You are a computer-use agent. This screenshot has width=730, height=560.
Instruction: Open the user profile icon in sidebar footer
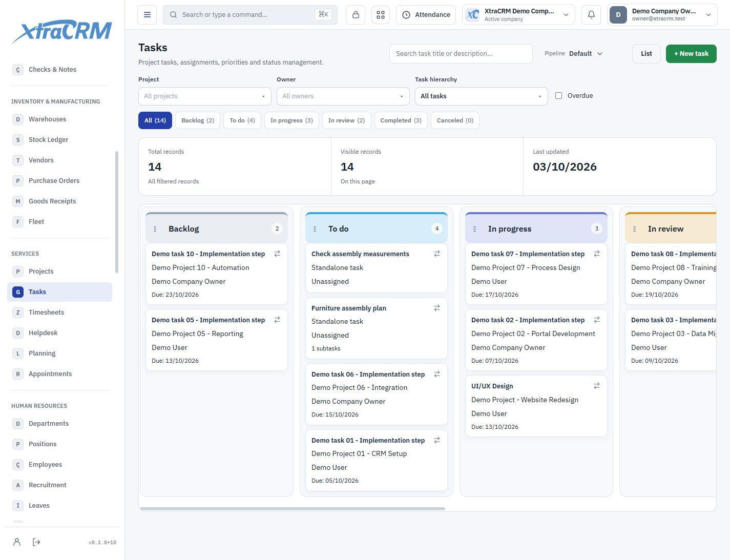click(x=17, y=542)
